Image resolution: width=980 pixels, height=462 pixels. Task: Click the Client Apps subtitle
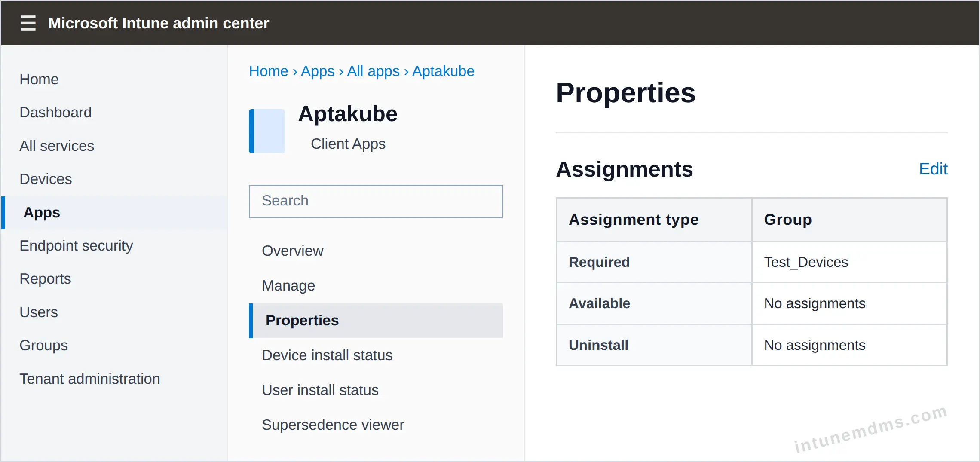pos(348,144)
